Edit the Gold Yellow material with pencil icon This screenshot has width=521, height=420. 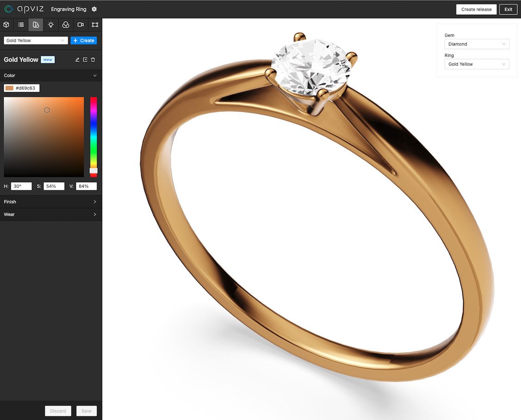tap(77, 59)
